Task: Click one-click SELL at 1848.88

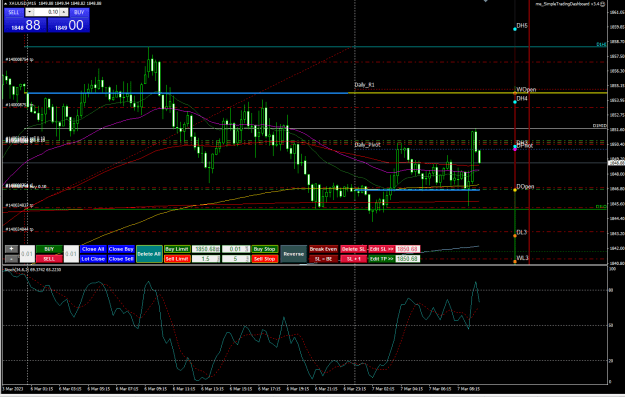Action: (x=26, y=26)
